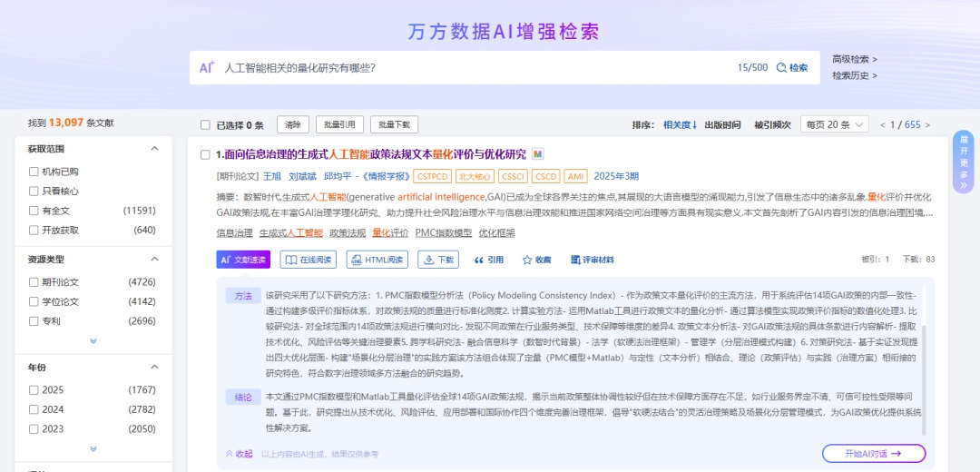Click the 方法 label in summary

tap(243, 296)
